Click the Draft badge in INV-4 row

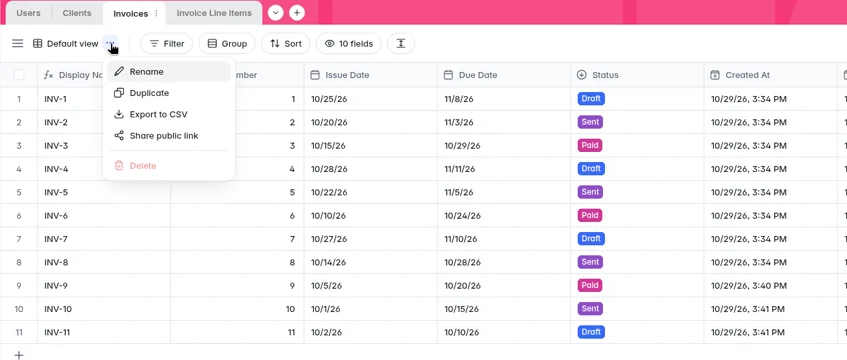591,169
